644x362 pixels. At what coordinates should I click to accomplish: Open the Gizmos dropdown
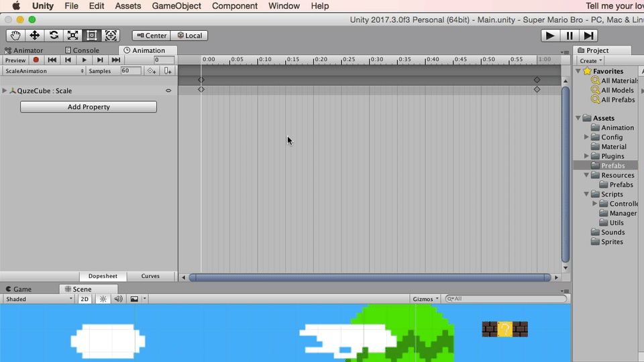425,299
